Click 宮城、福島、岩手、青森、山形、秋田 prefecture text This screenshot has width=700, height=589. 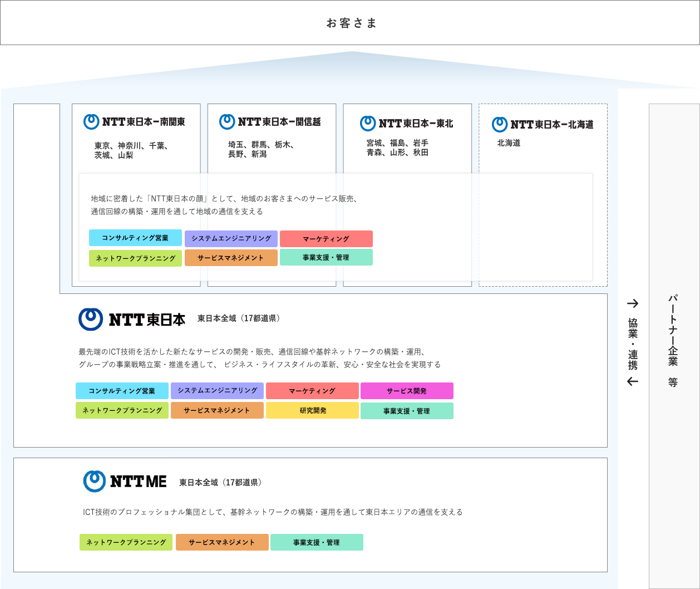pyautogui.click(x=397, y=148)
